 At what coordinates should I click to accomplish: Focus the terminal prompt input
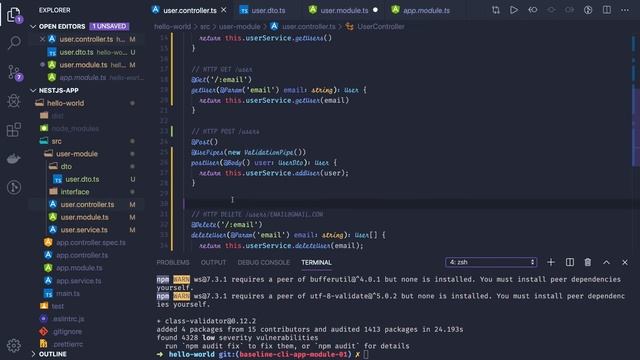[366, 354]
